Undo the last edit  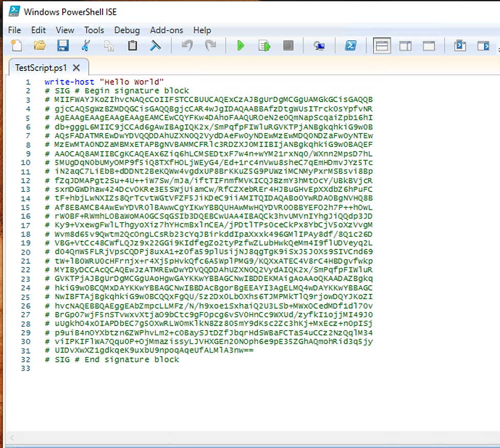point(187,45)
